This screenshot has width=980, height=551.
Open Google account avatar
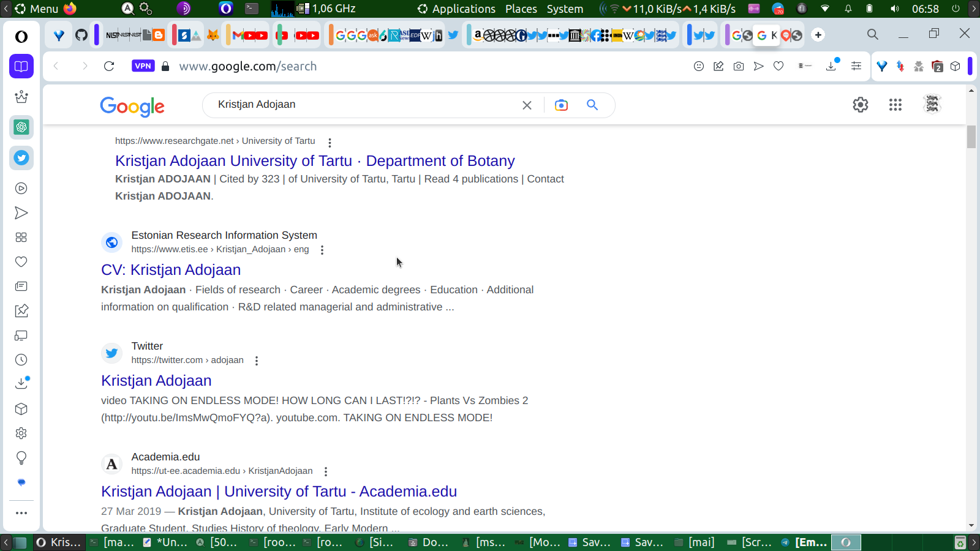click(x=932, y=105)
